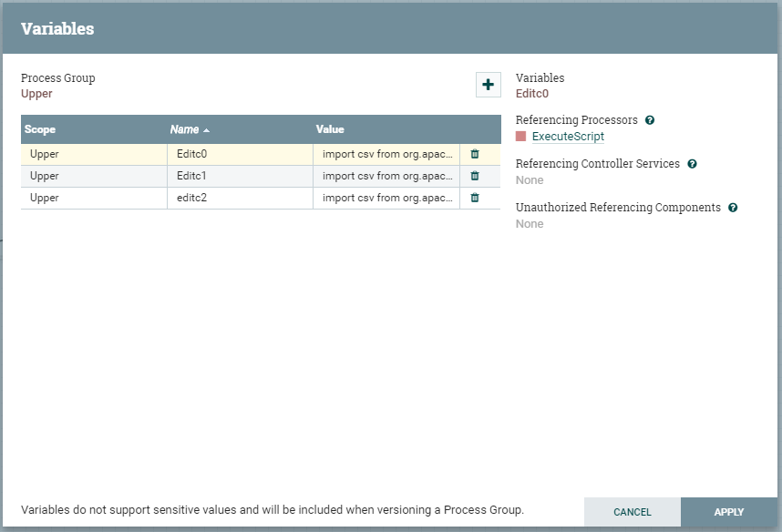Screen dimensions: 782x532
Task: Edit the value of variable Editc0
Action: [x=386, y=154]
